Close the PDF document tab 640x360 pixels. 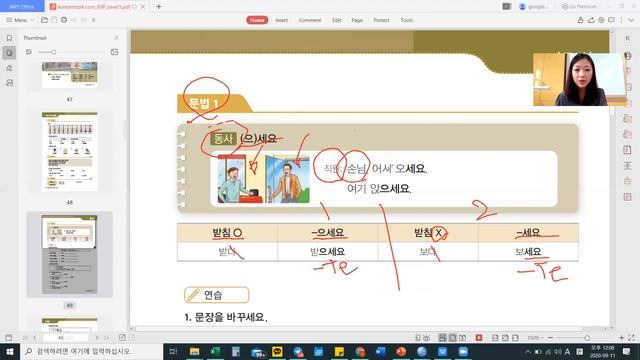(x=143, y=7)
